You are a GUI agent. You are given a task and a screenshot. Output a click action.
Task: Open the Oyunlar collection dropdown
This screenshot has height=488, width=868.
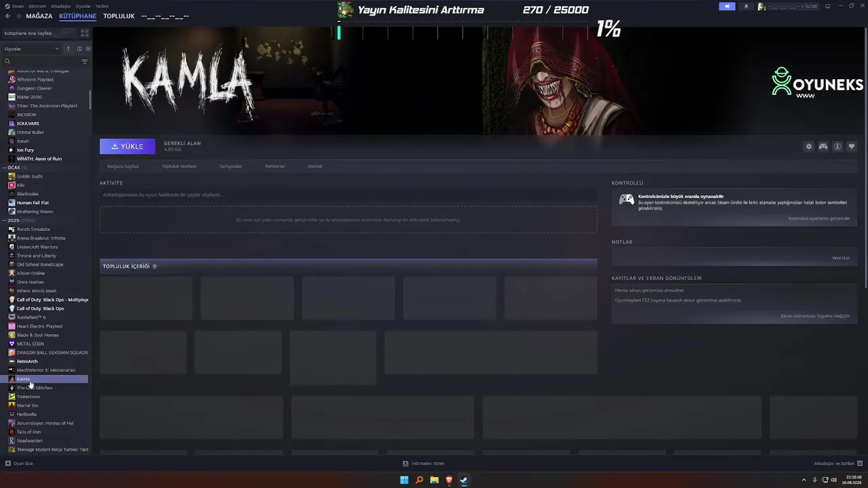pyautogui.click(x=32, y=49)
